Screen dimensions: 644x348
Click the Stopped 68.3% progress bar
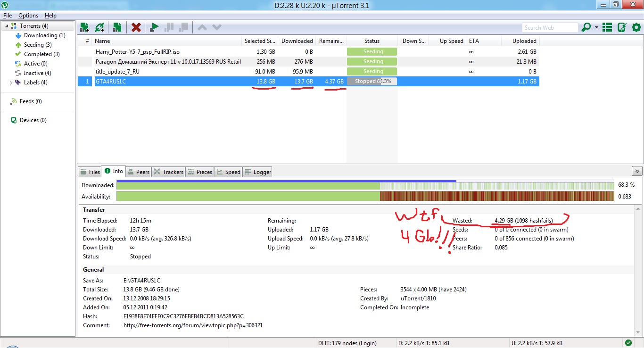tap(372, 82)
